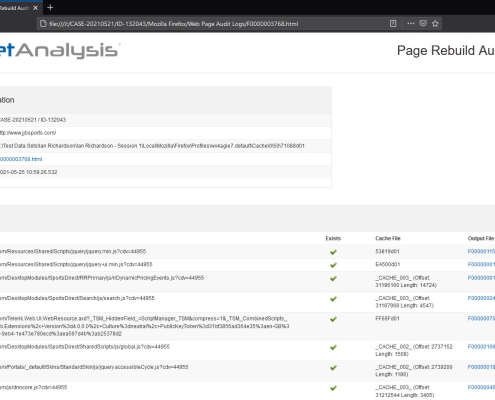
Task: Open output file link for global.js row
Action: pyautogui.click(x=481, y=347)
